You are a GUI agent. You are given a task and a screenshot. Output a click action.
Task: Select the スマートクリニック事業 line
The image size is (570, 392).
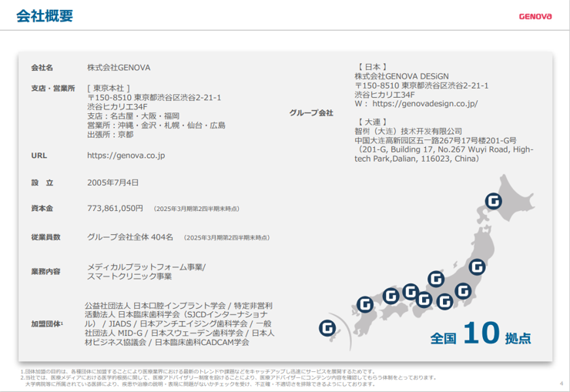(x=129, y=276)
